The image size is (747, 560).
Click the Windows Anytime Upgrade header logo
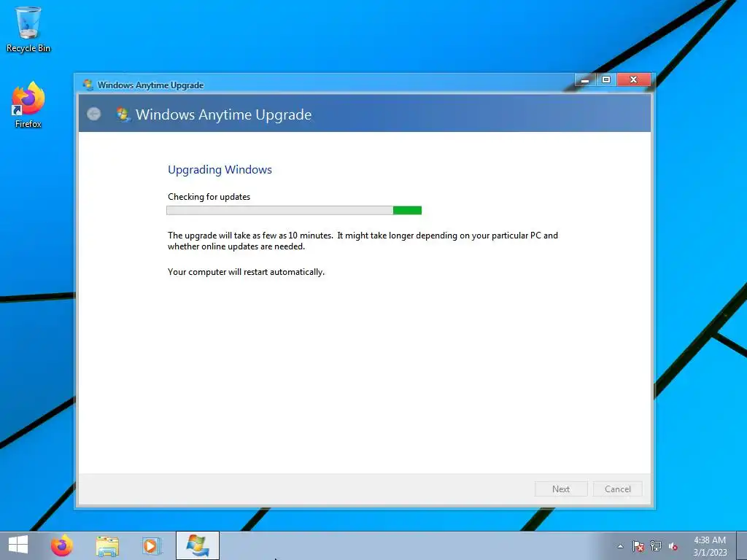tap(123, 114)
